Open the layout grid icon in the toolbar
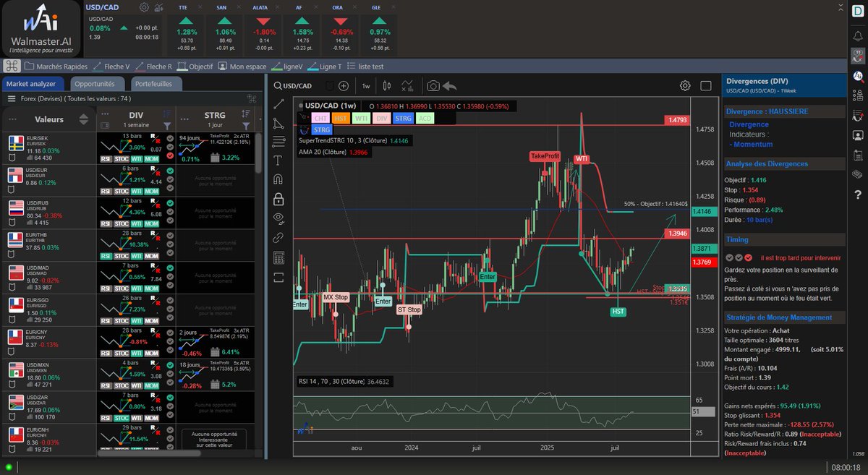Viewport: 868px width, 475px height. tap(12, 66)
